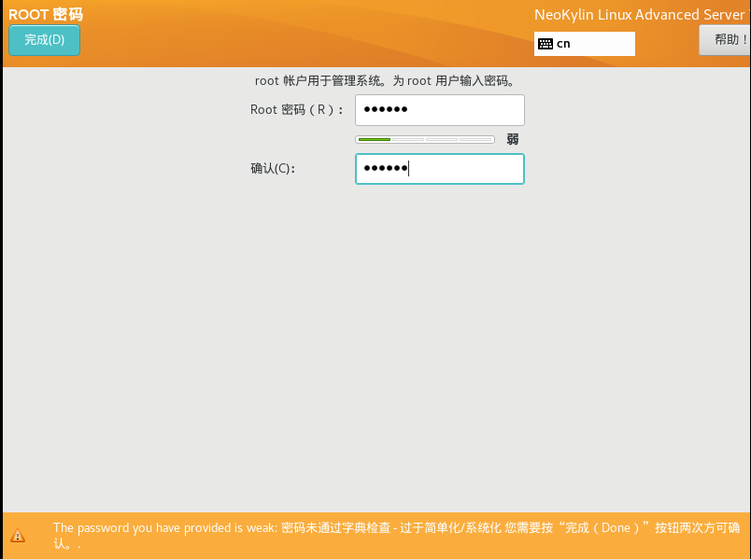Click the root 帐户用于管理系统 instruction text
751x560 pixels.
(385, 81)
